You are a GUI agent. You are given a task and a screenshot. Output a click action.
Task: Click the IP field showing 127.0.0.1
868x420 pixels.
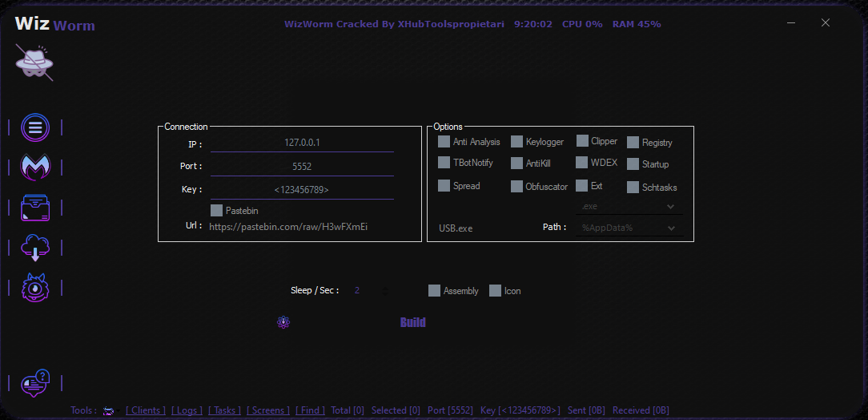click(302, 143)
